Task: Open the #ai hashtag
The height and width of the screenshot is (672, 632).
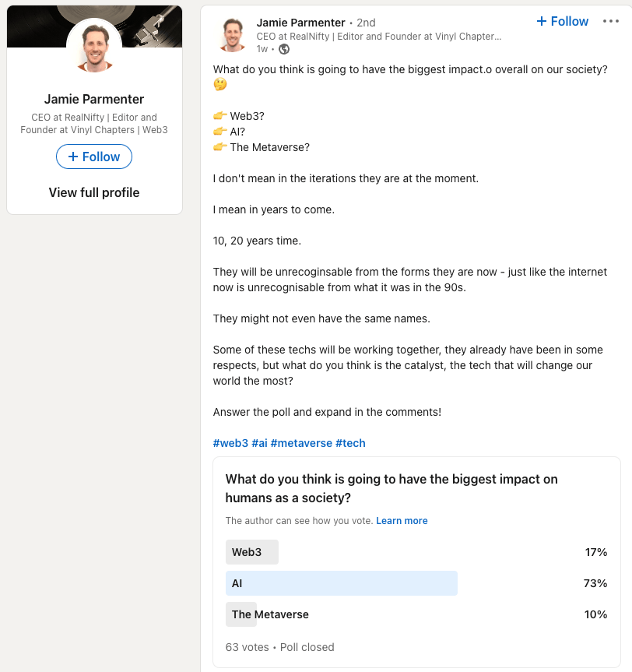Action: tap(259, 443)
